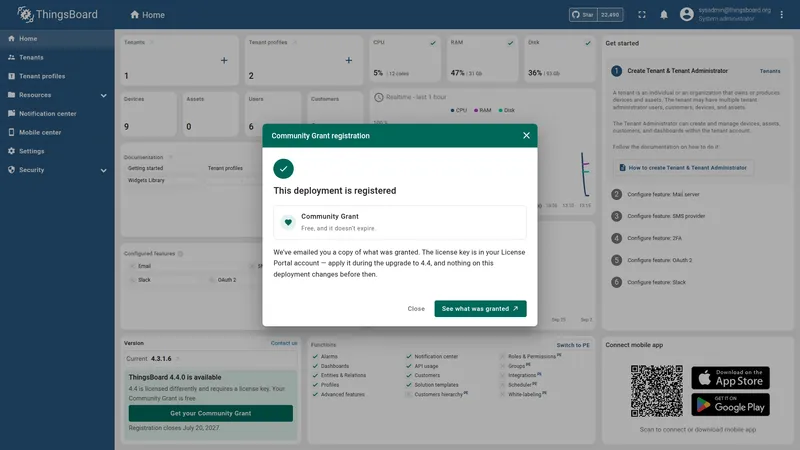Add a tenant profile with plus icon

coord(348,60)
